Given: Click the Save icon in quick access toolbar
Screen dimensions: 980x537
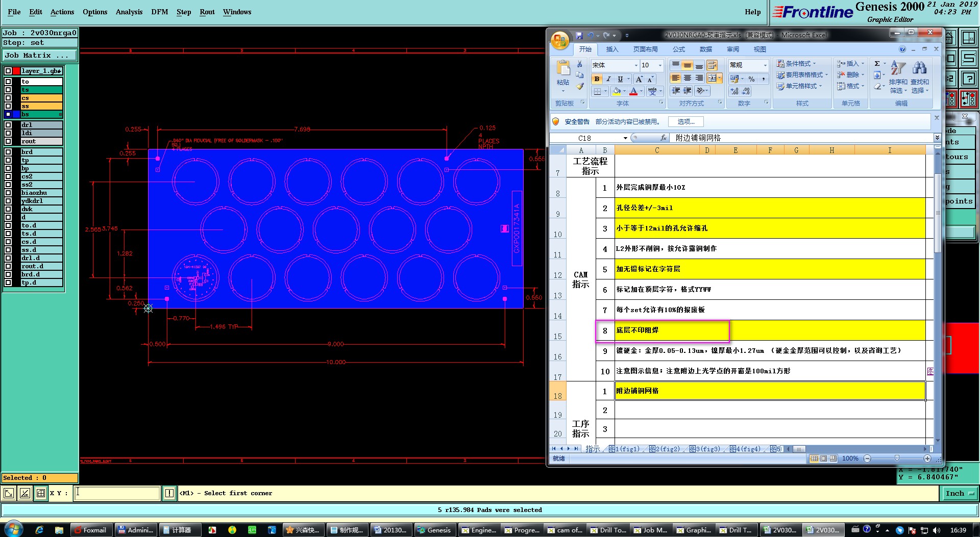Looking at the screenshot, I should [579, 35].
